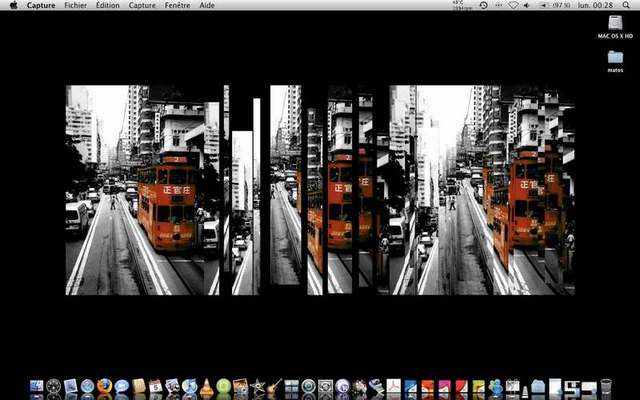
Task: Open the volume speaker menu bar icon
Action: point(527,5)
